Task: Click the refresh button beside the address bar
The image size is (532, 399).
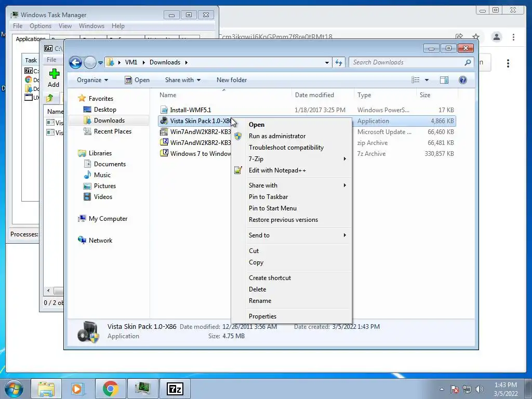Action: pyautogui.click(x=339, y=62)
